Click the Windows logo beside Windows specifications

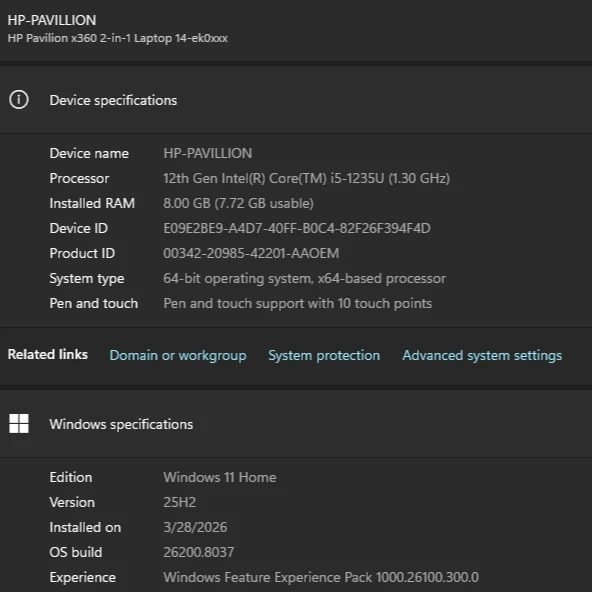tap(19, 424)
